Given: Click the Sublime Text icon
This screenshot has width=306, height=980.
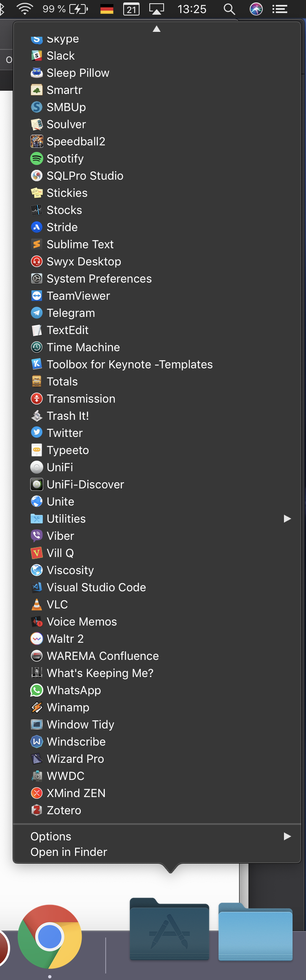Looking at the screenshot, I should [37, 244].
